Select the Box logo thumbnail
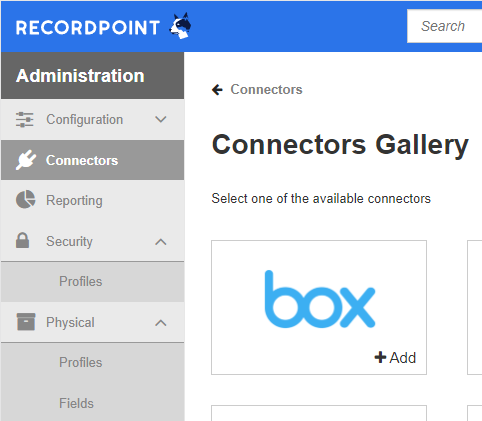The image size is (482, 421). click(320, 299)
